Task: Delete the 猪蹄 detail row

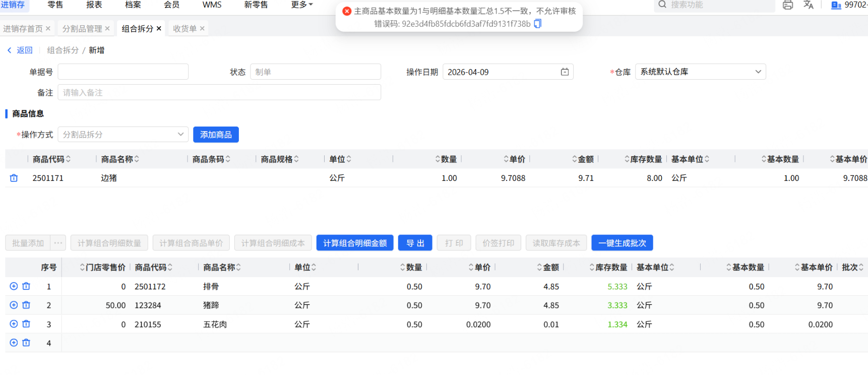Action: click(26, 305)
